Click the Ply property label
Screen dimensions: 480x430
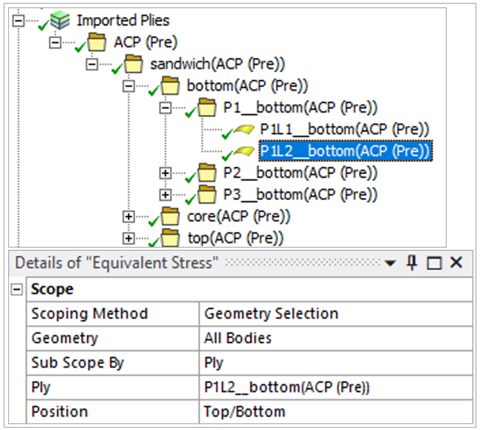pos(40,387)
